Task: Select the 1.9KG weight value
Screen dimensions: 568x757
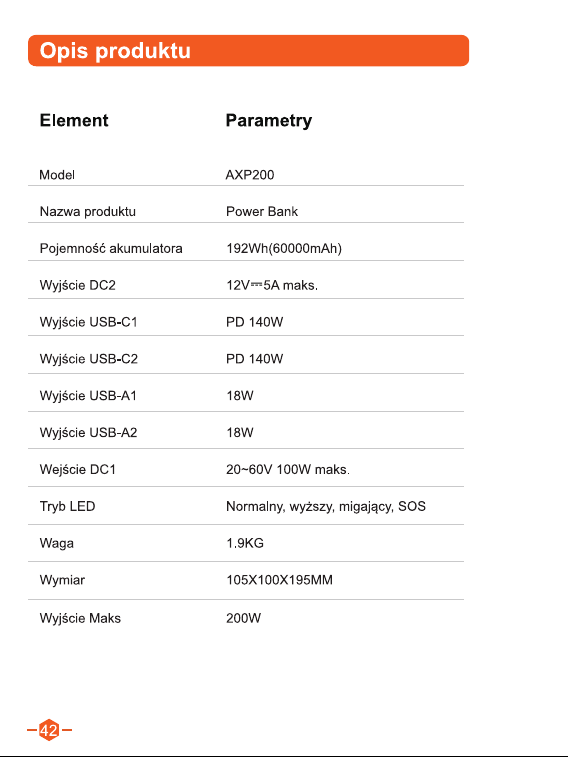Action: [x=245, y=543]
